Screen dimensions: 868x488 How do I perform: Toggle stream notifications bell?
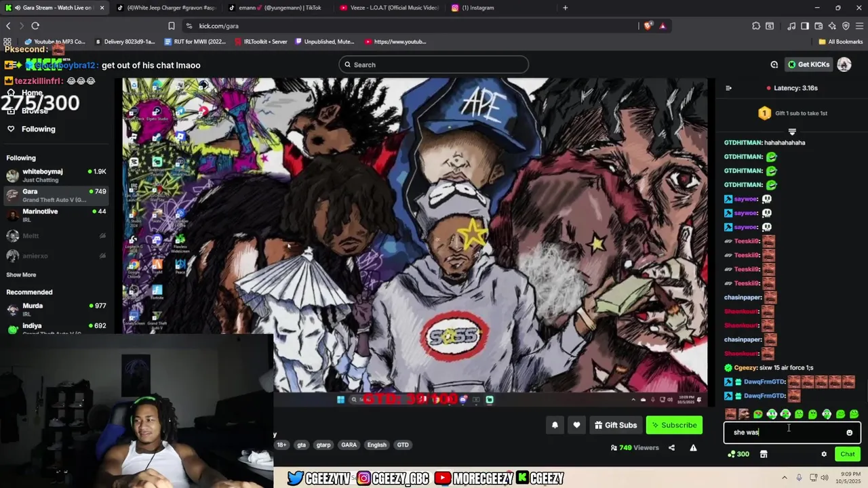(555, 425)
